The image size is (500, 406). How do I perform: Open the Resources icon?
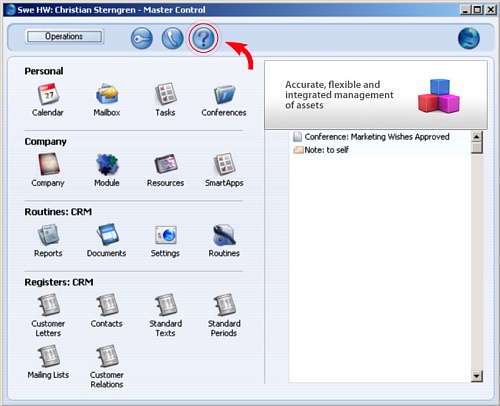[x=166, y=164]
